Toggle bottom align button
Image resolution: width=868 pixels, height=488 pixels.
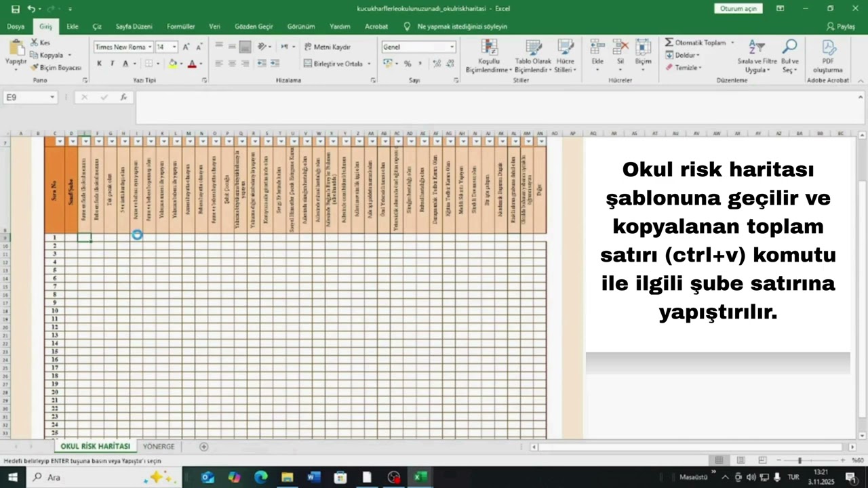[245, 46]
